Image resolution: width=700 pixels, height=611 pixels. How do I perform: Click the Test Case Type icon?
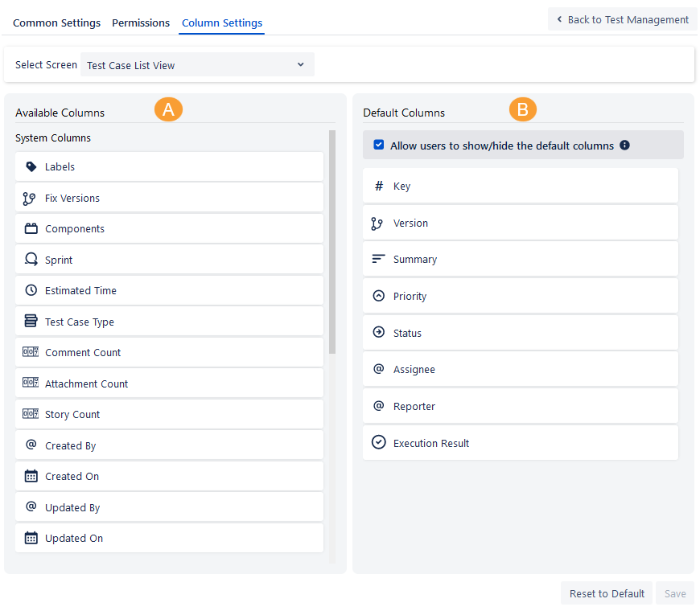[31, 321]
